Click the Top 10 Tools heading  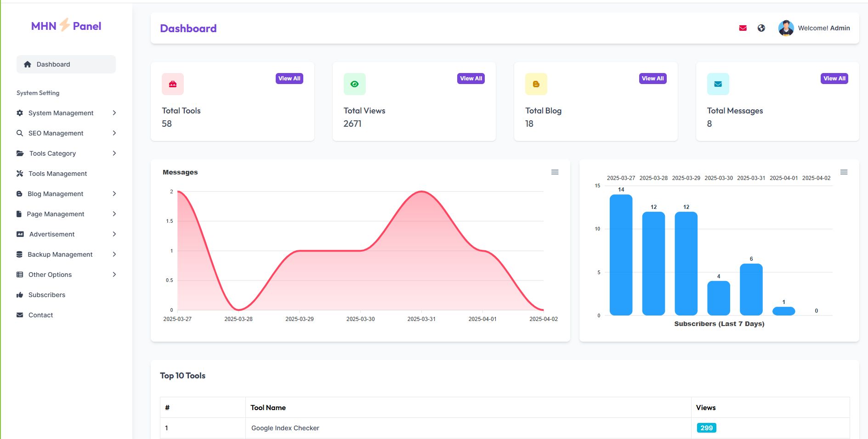click(182, 376)
